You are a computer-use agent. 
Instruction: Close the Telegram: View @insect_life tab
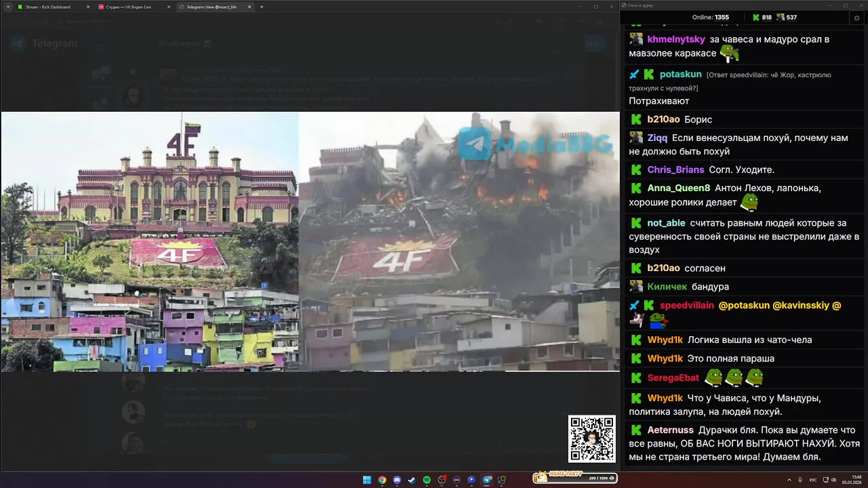[x=250, y=7]
